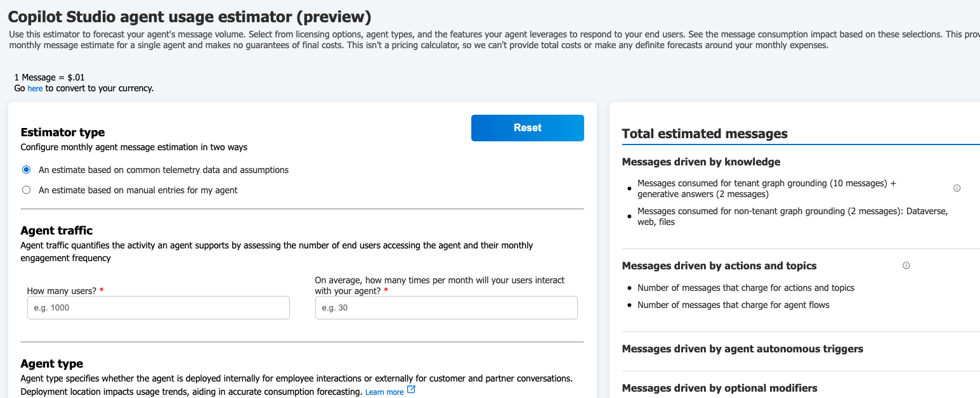This screenshot has height=398, width=980.
Task: Click 'Messages driven by actions and topics' heading
Action: [x=719, y=266]
